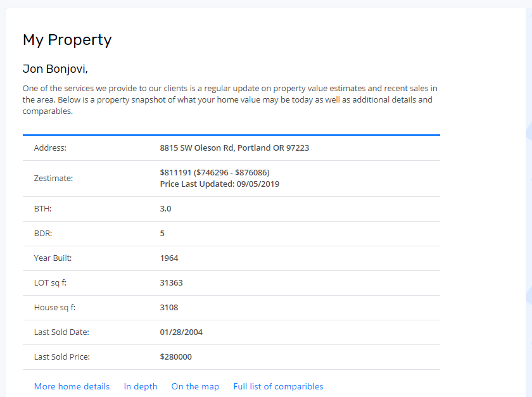This screenshot has width=532, height=397.
Task: Click the House sq f value 3108
Action: [169, 308]
